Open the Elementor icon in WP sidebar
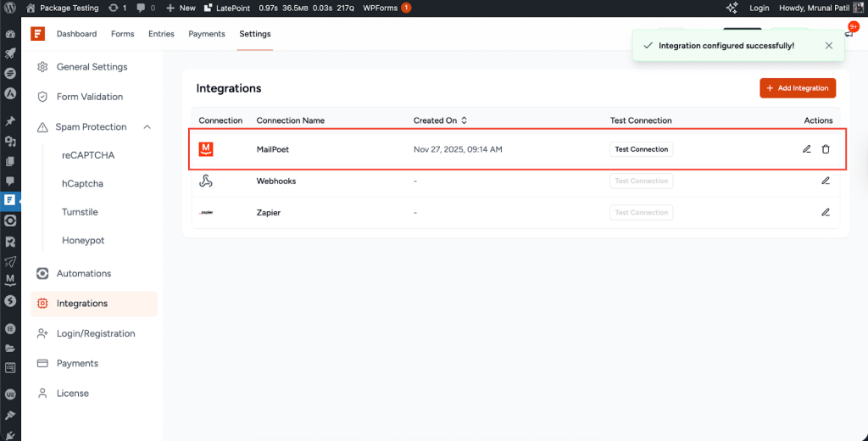This screenshot has height=441, width=868. tap(10, 328)
